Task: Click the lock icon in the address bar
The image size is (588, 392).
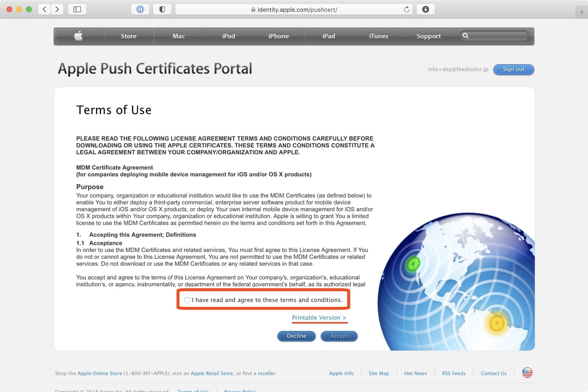Action: tap(253, 10)
